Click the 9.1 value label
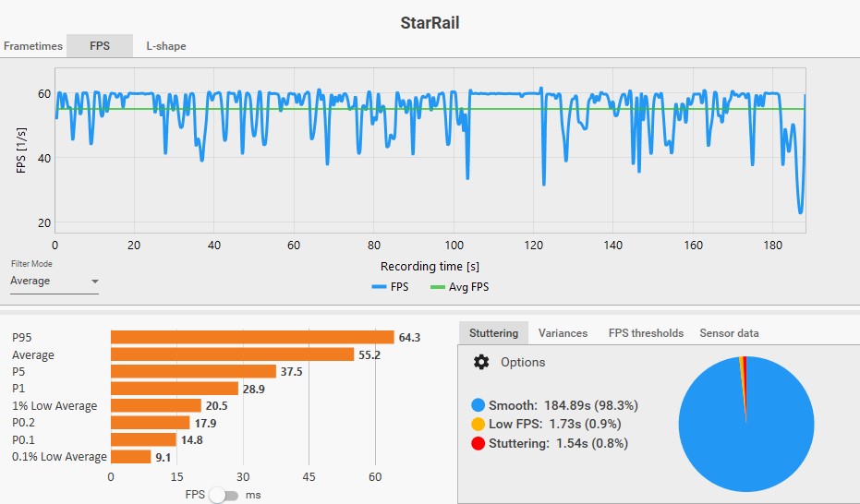Image resolution: width=860 pixels, height=504 pixels. point(163,457)
